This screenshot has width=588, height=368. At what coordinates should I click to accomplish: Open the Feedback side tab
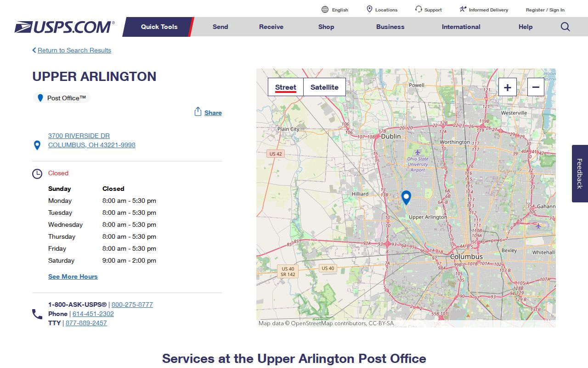click(580, 173)
